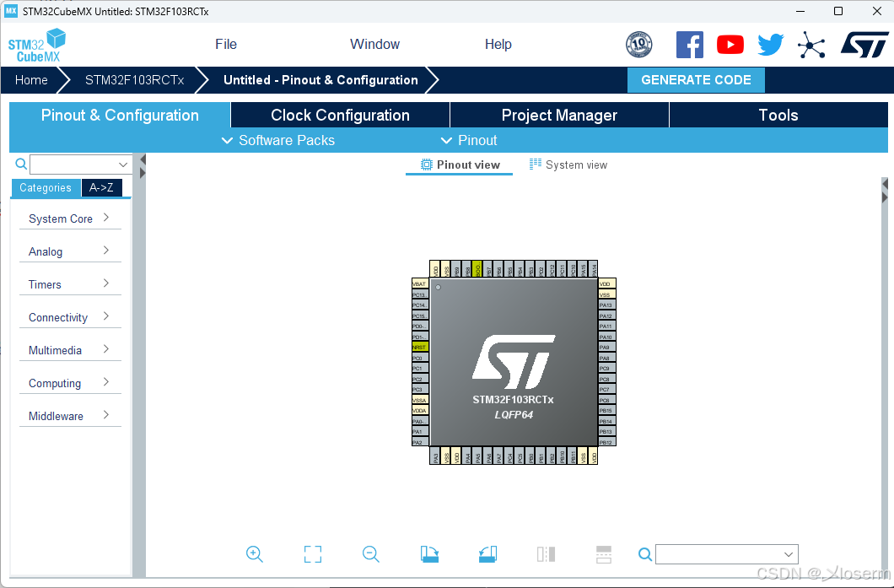
Task: Click the Untitled - Pinout & Configuration breadcrumb
Action: click(320, 80)
